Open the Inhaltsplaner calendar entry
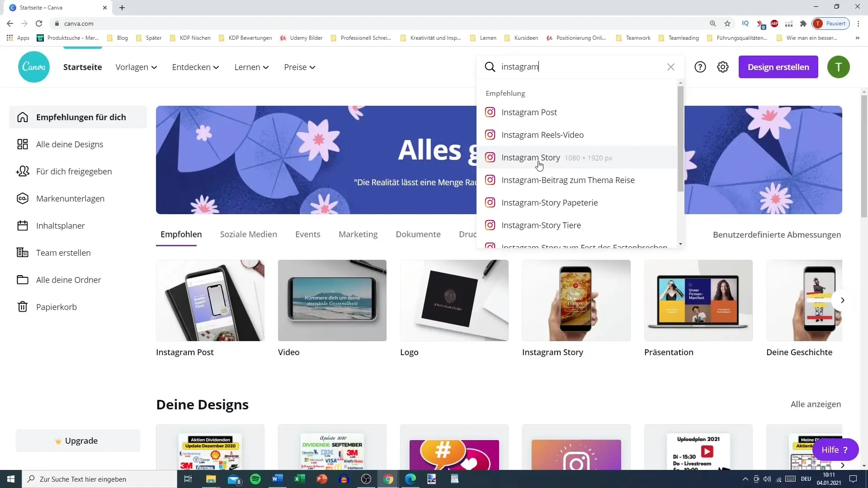The height and width of the screenshot is (488, 868). [x=78, y=225]
